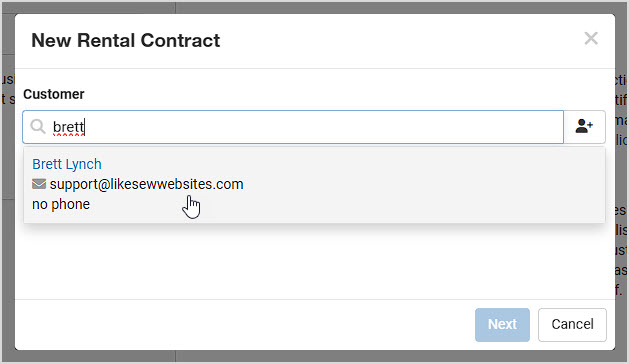
Task: Select the Brett Lynch name link
Action: coord(67,164)
